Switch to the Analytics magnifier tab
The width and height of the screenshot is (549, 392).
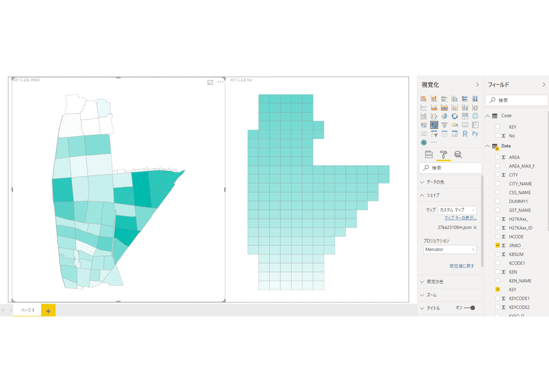[458, 154]
